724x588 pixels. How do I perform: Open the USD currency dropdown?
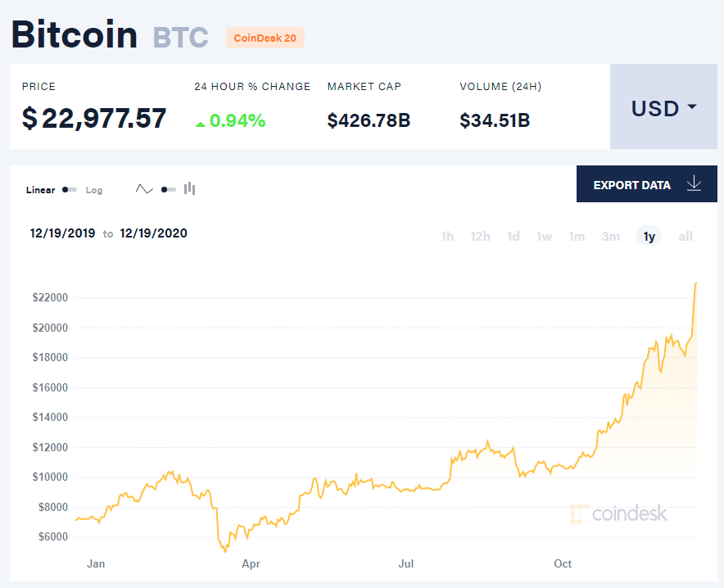[x=663, y=107]
